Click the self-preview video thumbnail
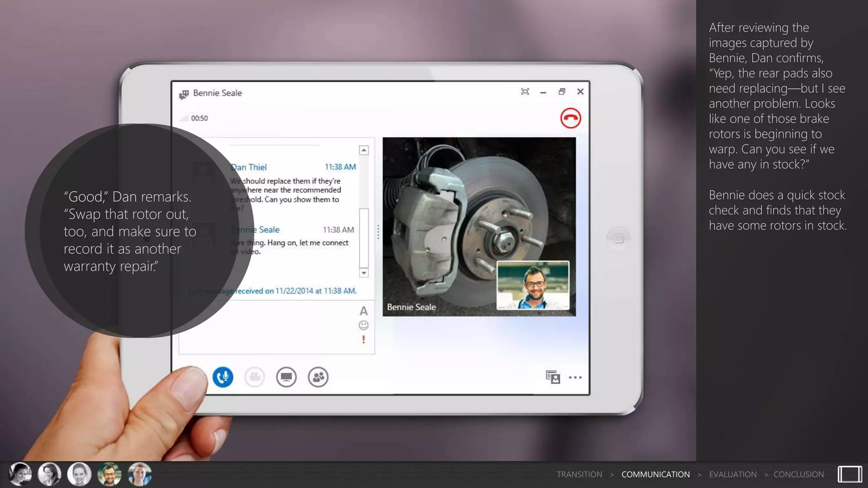 click(x=533, y=285)
